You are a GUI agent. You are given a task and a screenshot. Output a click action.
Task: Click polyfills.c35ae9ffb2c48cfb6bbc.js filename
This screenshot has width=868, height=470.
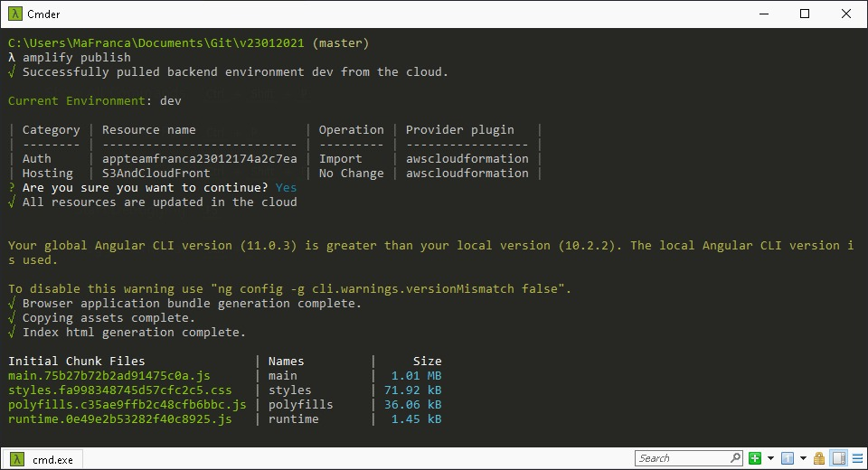127,405
